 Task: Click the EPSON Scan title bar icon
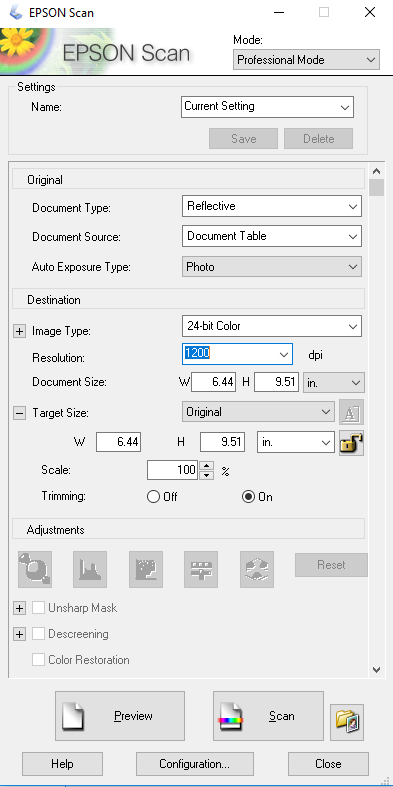(17, 12)
